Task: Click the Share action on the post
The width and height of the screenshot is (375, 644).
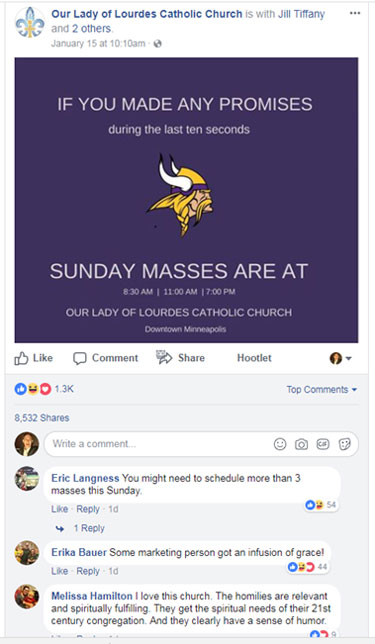Action: click(180, 357)
